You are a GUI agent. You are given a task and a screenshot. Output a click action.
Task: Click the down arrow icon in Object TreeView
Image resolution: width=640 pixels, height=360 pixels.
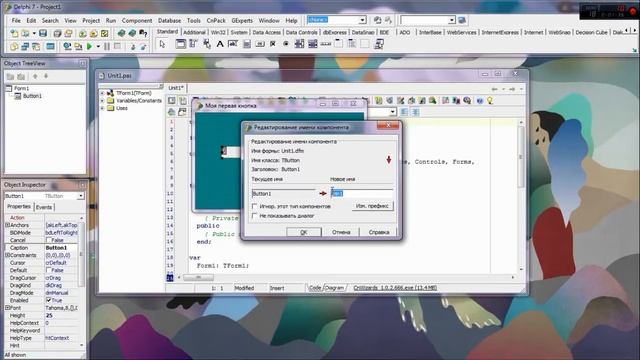click(46, 76)
